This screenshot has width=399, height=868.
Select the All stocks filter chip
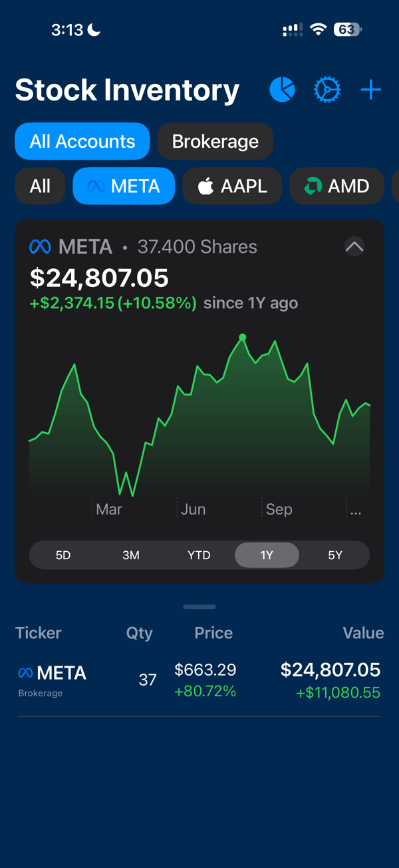click(39, 186)
